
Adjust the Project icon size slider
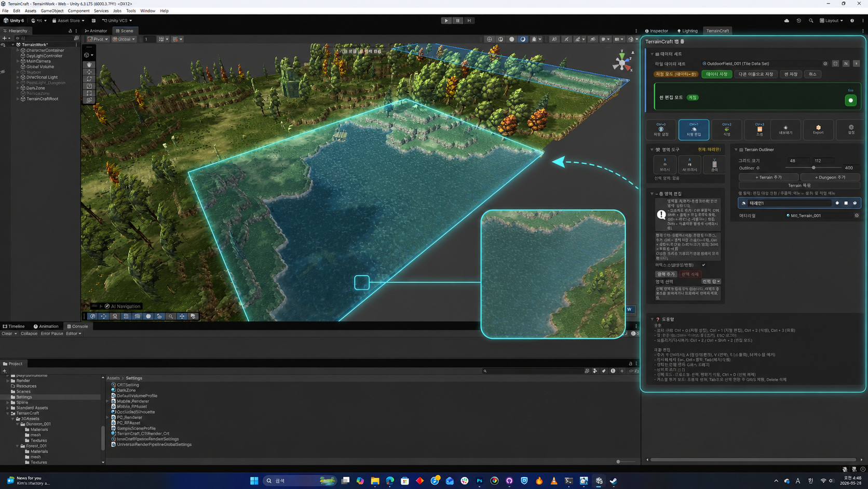[618, 461]
